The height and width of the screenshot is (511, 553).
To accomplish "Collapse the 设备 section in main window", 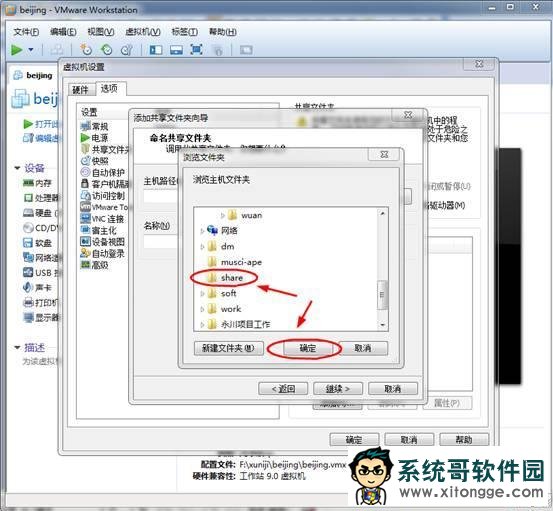I will pos(17,168).
